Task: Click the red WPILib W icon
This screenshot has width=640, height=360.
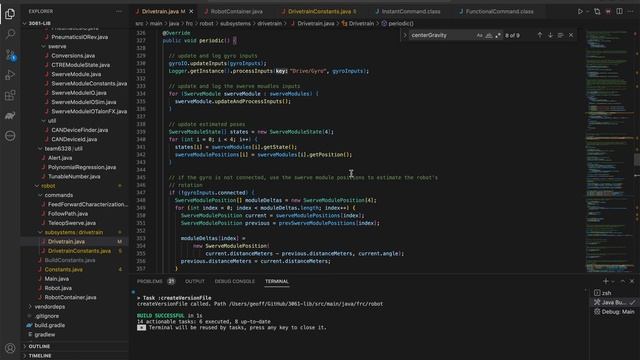Action: [608, 11]
